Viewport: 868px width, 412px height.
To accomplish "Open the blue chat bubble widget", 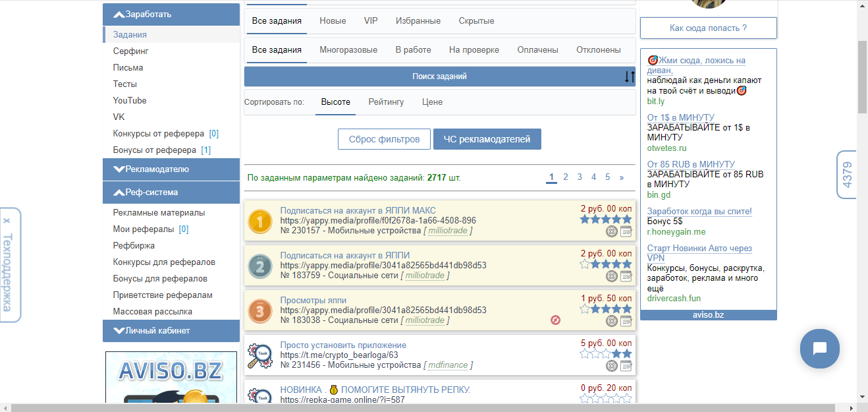I will 820,349.
